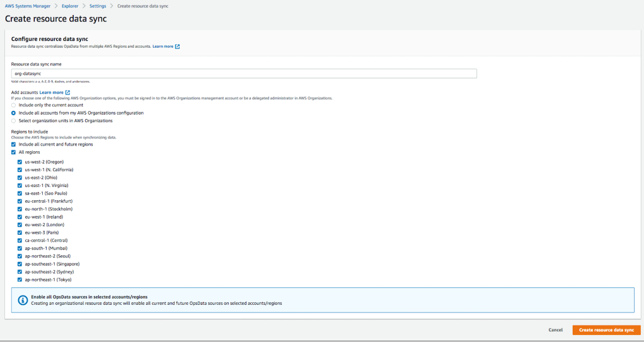Uncheck us-west-2 (Oregon) region

tap(20, 162)
